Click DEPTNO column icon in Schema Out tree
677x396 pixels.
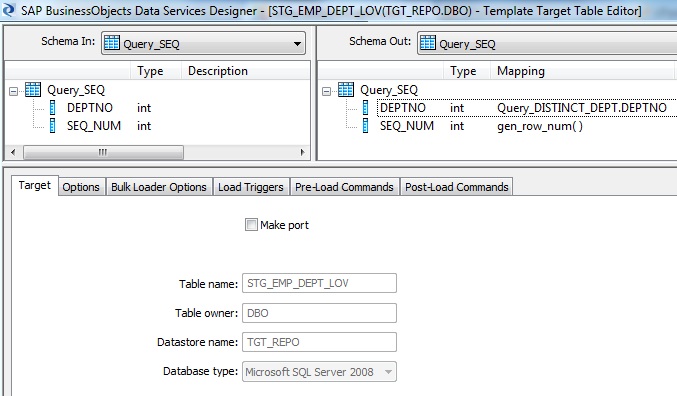(365, 108)
